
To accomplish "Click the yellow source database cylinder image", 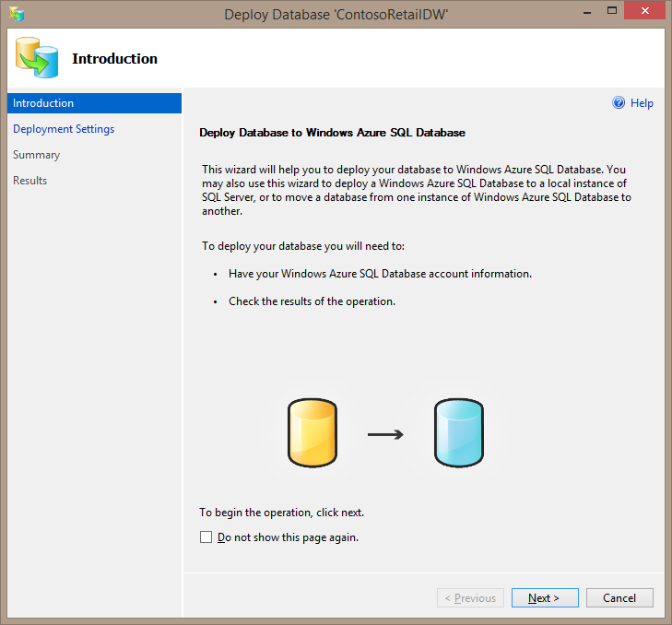I will (312, 432).
